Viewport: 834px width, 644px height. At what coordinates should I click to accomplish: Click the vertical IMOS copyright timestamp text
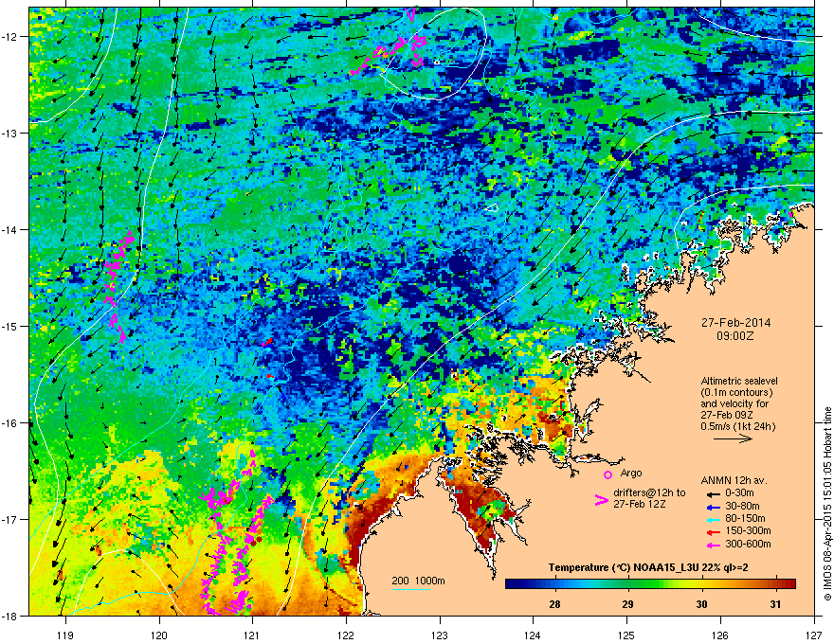pyautogui.click(x=827, y=504)
